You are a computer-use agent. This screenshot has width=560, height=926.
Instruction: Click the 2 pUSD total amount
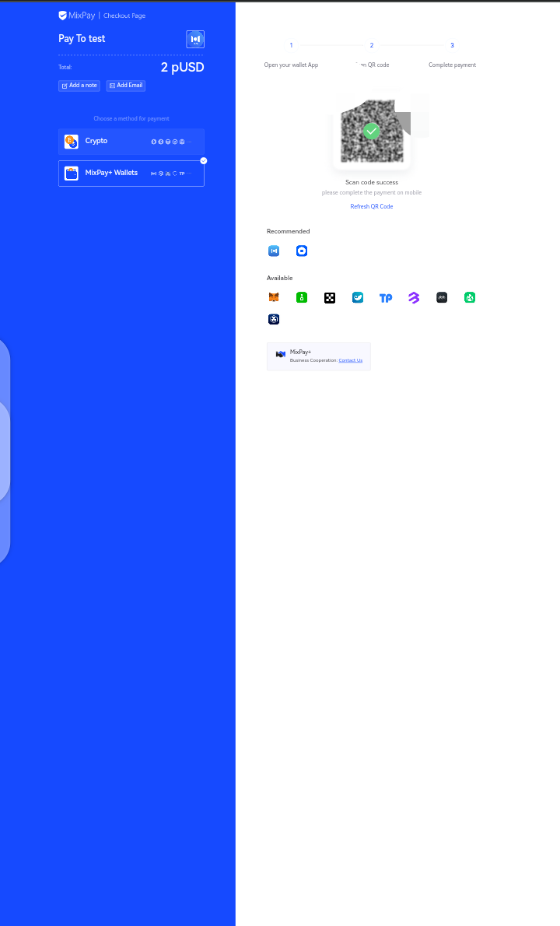coord(182,68)
